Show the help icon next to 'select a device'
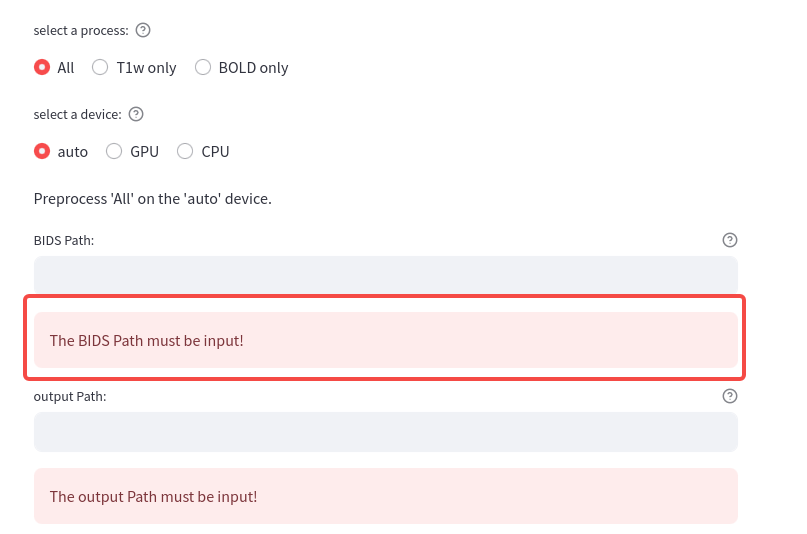Image resolution: width=807 pixels, height=534 pixels. point(136,114)
